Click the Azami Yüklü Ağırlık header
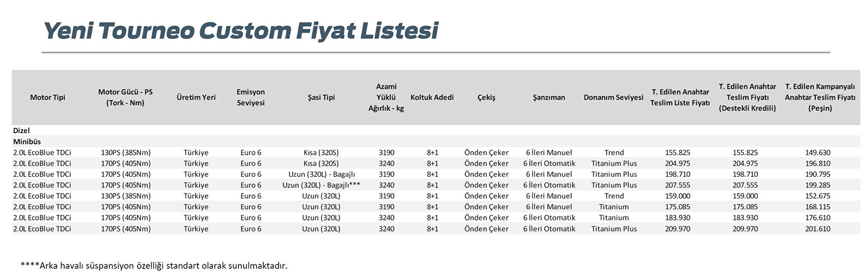The width and height of the screenshot is (868, 276). (386, 97)
